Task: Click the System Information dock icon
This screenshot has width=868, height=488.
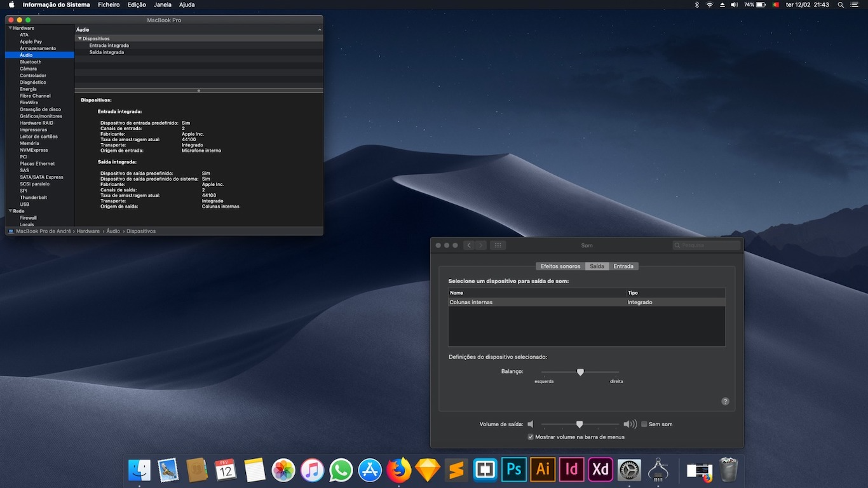Action: (658, 470)
